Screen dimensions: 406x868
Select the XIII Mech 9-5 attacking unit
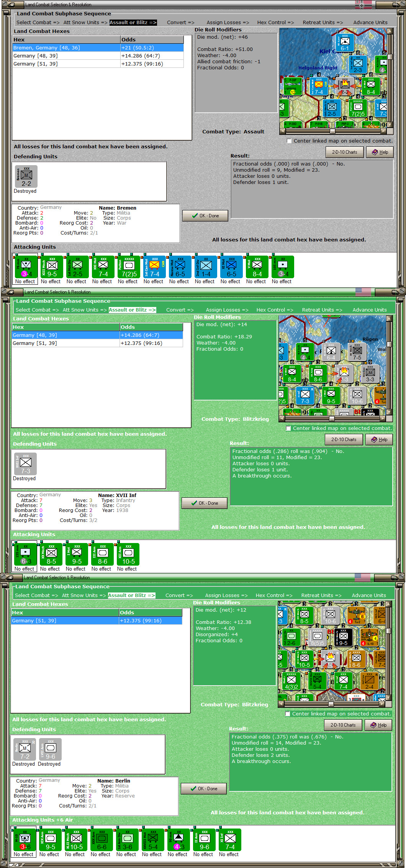pyautogui.click(x=52, y=267)
